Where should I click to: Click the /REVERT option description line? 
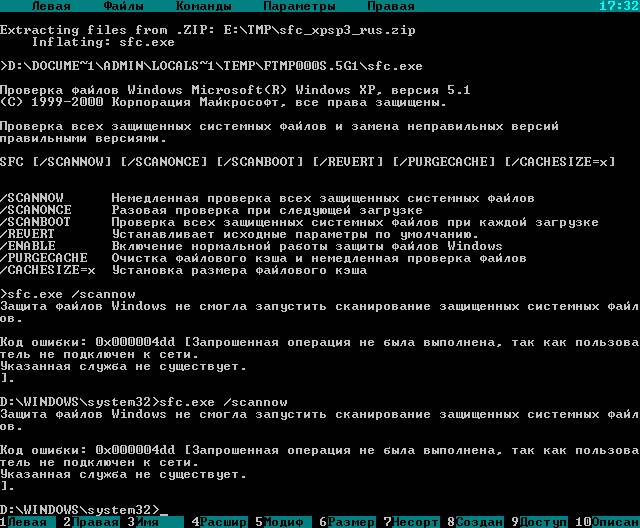(x=239, y=234)
